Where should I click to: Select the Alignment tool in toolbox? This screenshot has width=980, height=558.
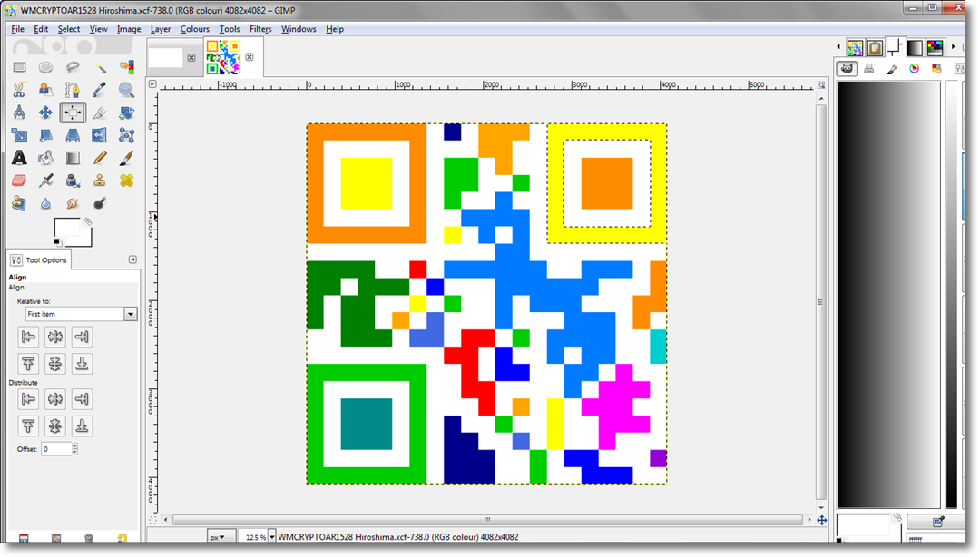click(73, 113)
